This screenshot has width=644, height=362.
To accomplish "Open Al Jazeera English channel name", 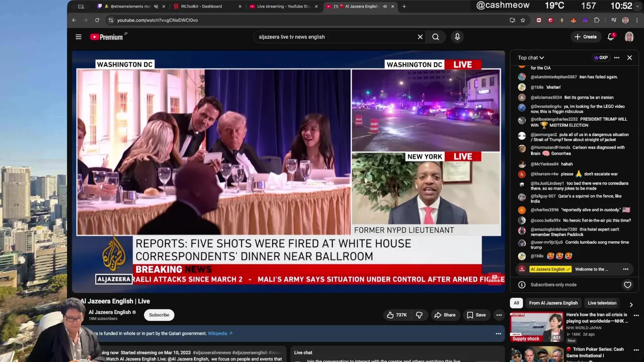I will [109, 312].
